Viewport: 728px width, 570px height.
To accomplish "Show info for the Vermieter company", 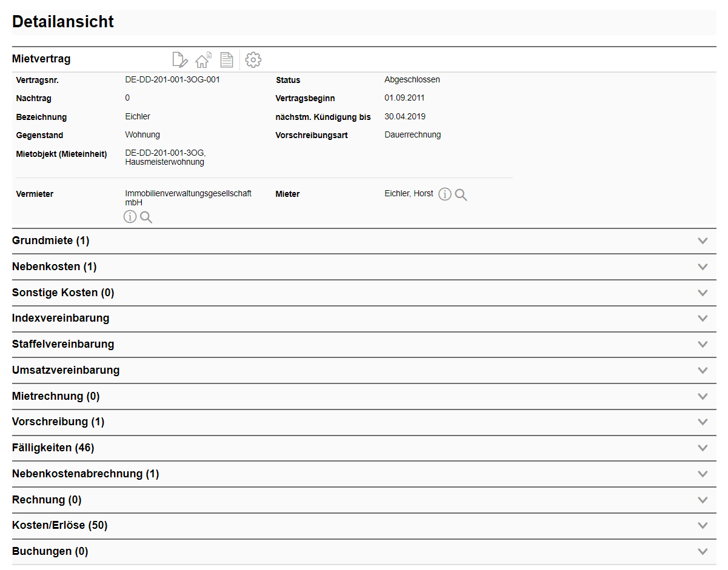I will (x=130, y=217).
